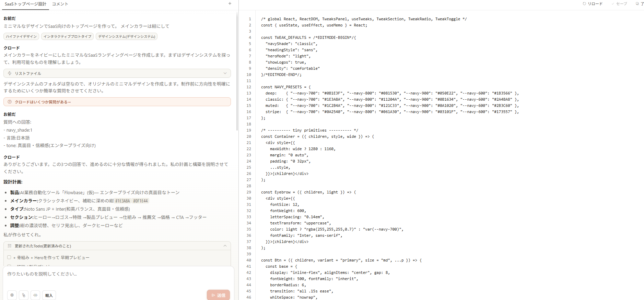Image resolution: width=644 pixels, height=300 pixels.
Task: Collapse the 更新されたTodo section chevron
Action: click(x=225, y=246)
